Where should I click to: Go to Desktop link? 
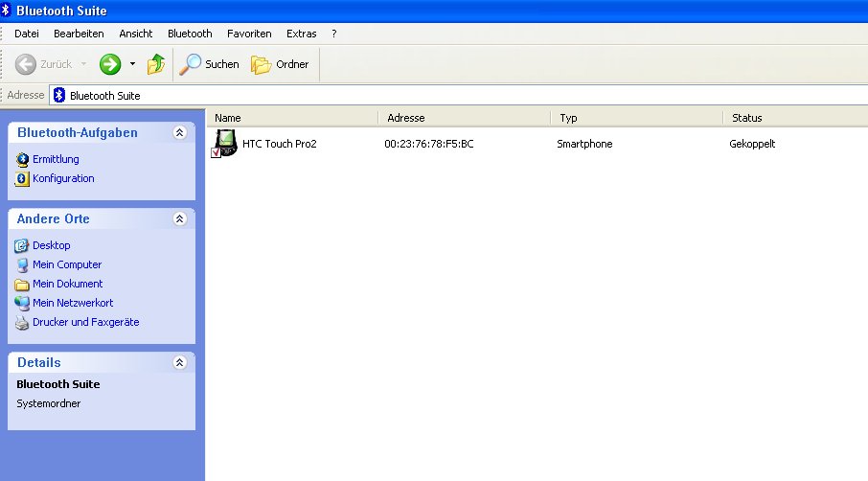[x=52, y=245]
